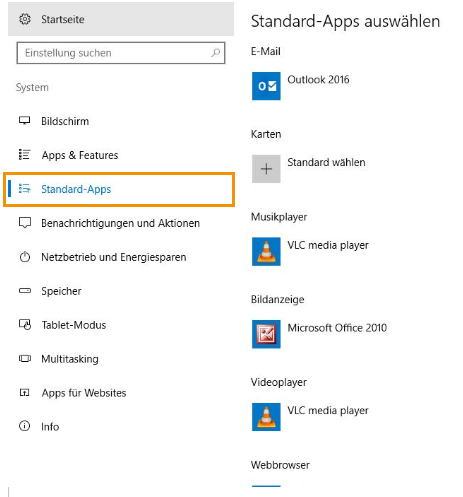Click Microsoft Office 2010 picture icon
The height and width of the screenshot is (497, 463).
click(266, 334)
